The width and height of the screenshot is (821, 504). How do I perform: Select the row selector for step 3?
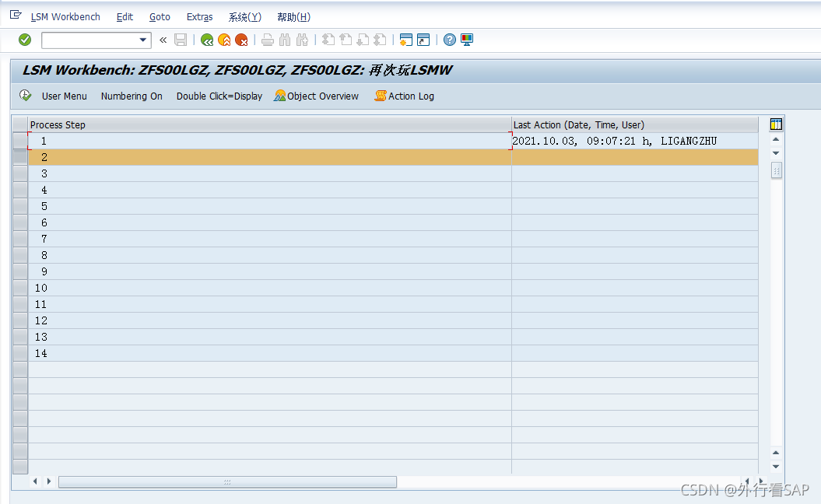[20, 173]
